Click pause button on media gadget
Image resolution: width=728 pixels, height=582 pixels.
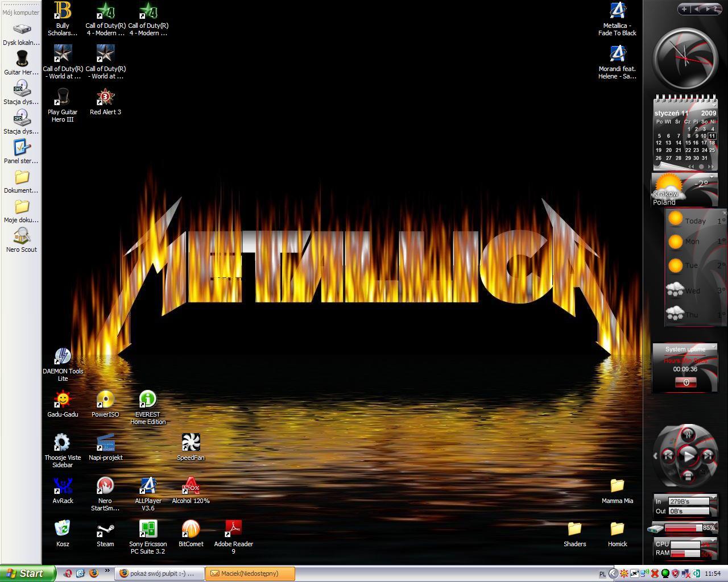(688, 436)
